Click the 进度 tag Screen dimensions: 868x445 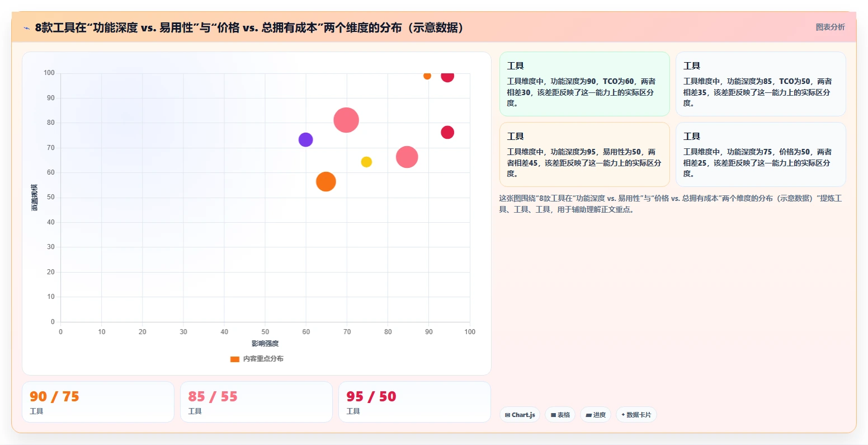click(x=596, y=415)
